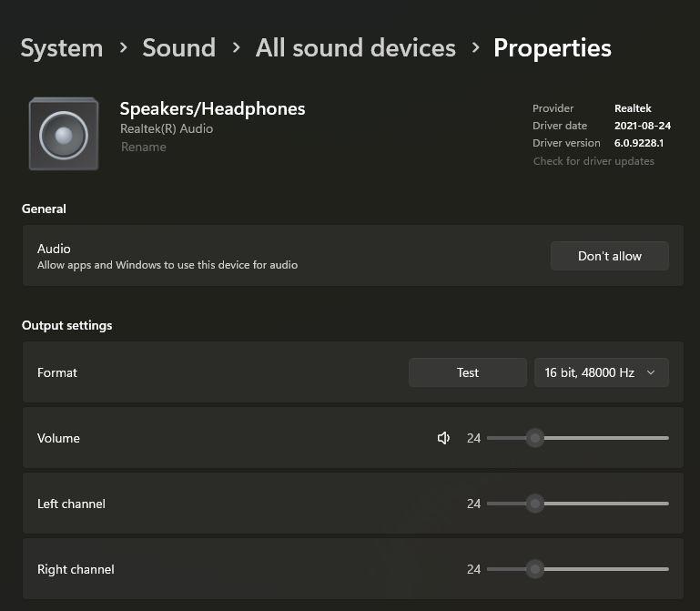
Task: Navigate to Sound breadcrumb item
Action: (x=178, y=47)
